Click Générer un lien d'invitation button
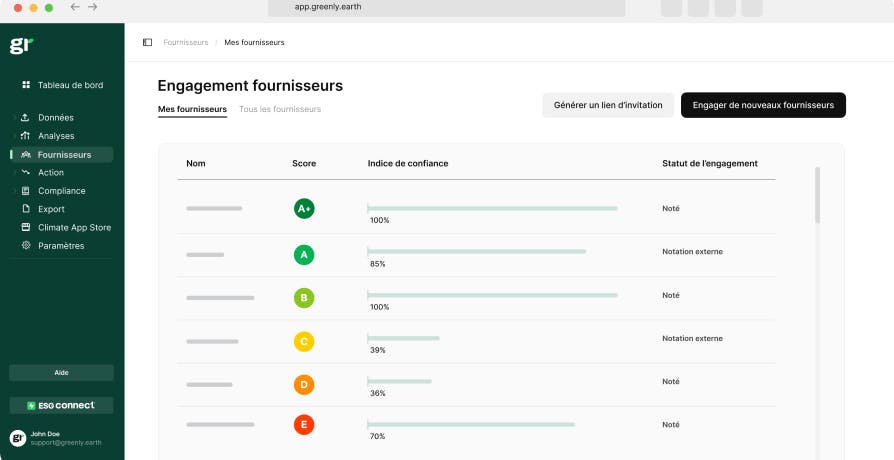894x460 pixels. 607,105
